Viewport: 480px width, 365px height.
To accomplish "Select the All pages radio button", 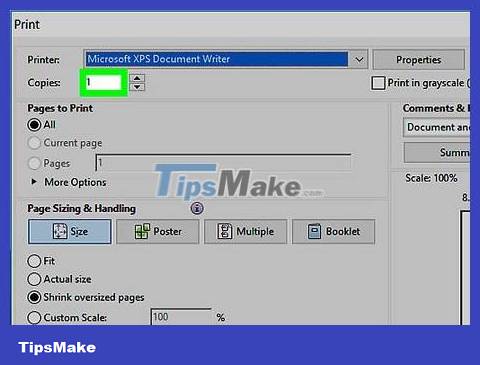I will pos(34,125).
